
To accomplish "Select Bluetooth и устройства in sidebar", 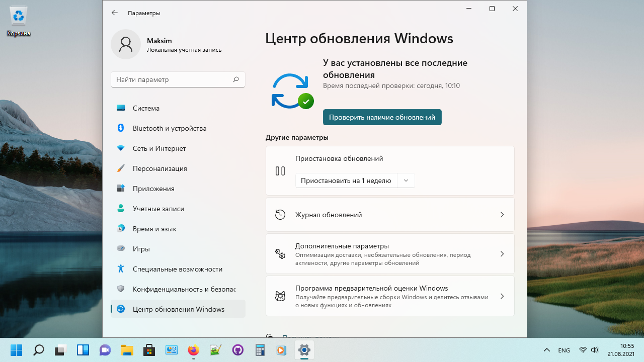I will click(x=178, y=128).
